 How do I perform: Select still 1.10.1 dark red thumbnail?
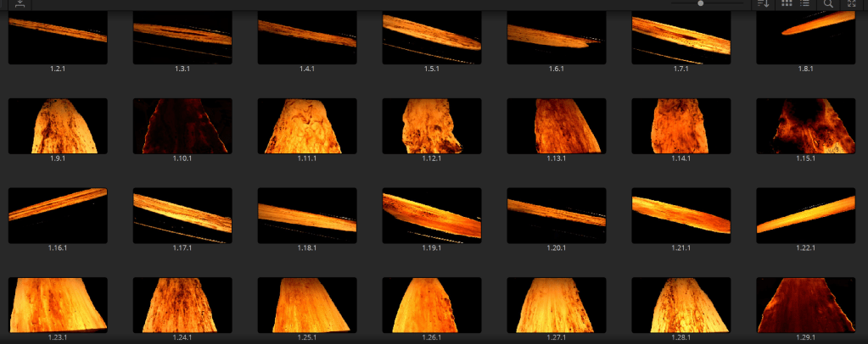(x=182, y=125)
